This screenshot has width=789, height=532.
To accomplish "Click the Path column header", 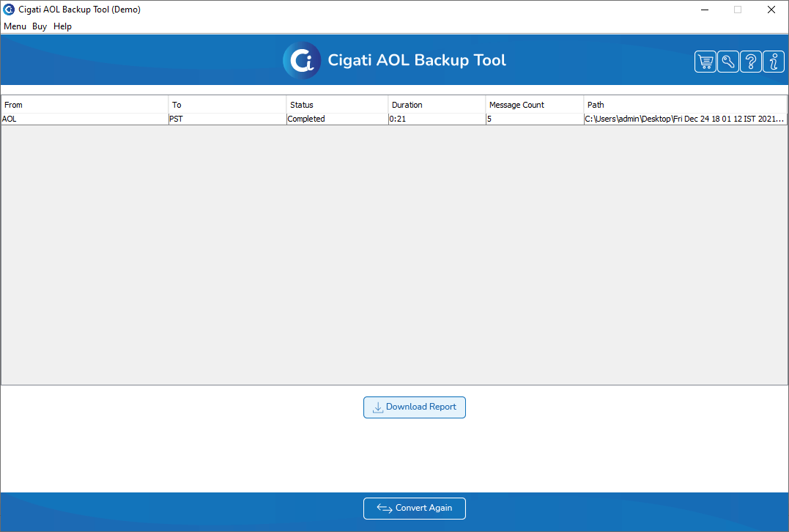I will pos(685,105).
